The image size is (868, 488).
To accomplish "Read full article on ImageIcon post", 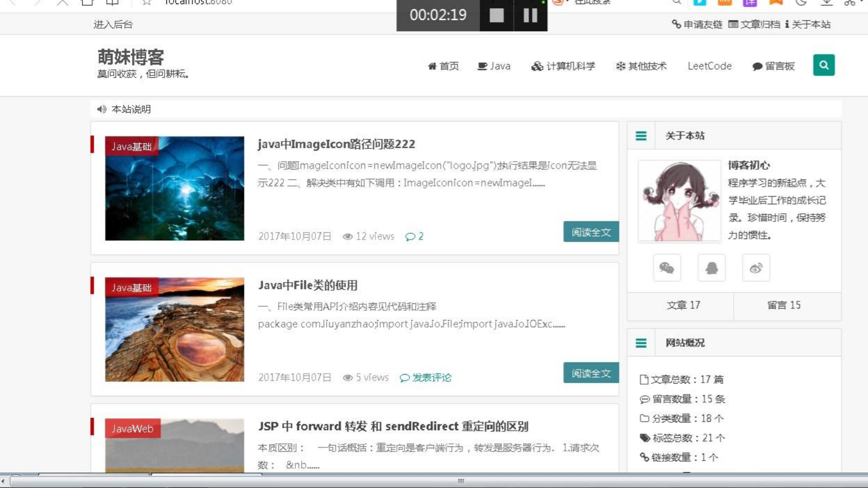I will point(590,232).
